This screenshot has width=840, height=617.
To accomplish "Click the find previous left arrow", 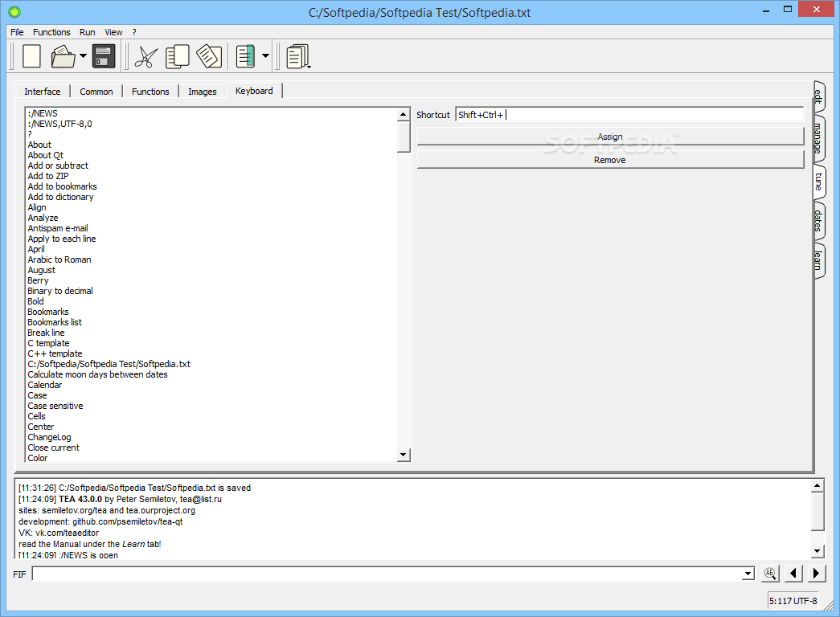I will tap(793, 573).
